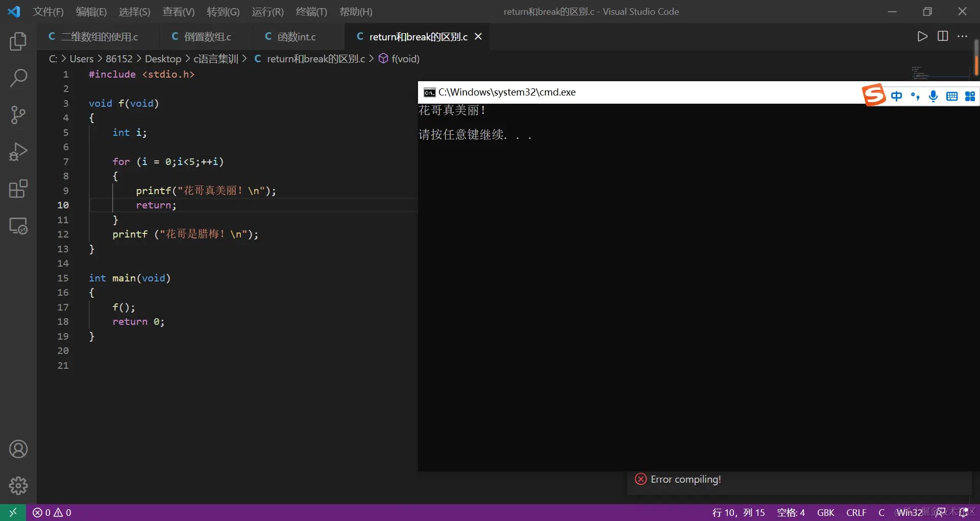Open the Run and Debug view
The width and height of the screenshot is (980, 521).
coord(18,152)
